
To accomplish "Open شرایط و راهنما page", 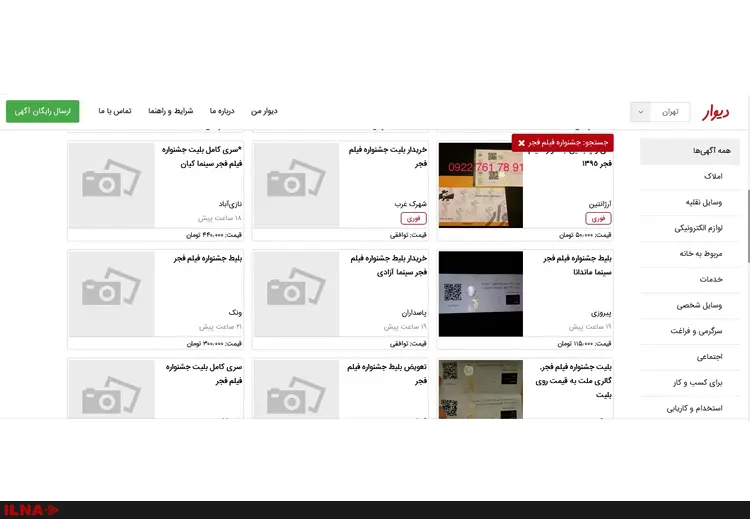I will coord(170,111).
